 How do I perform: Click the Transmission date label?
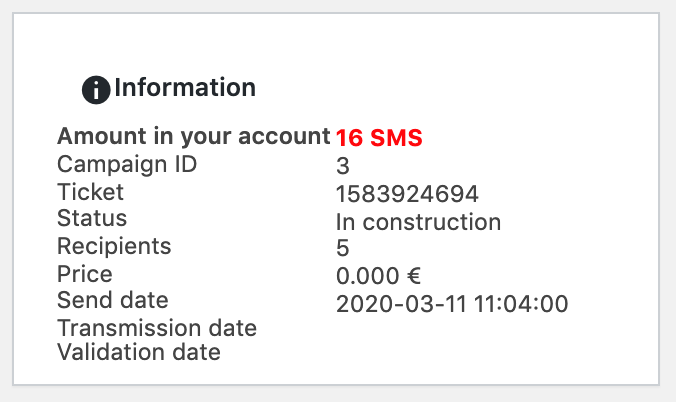pyautogui.click(x=157, y=328)
